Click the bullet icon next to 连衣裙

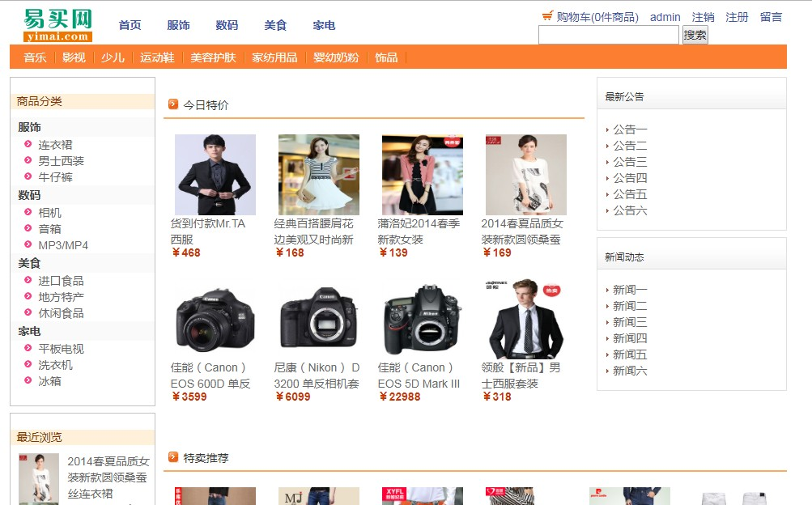(28, 144)
